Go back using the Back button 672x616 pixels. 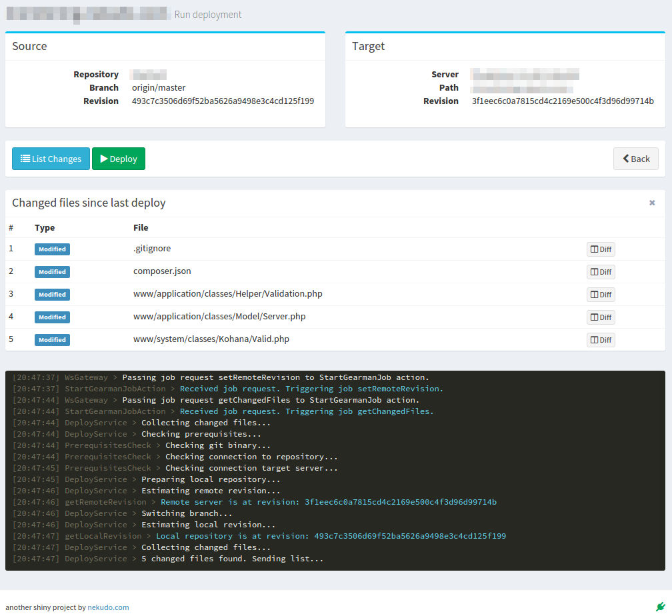(635, 159)
